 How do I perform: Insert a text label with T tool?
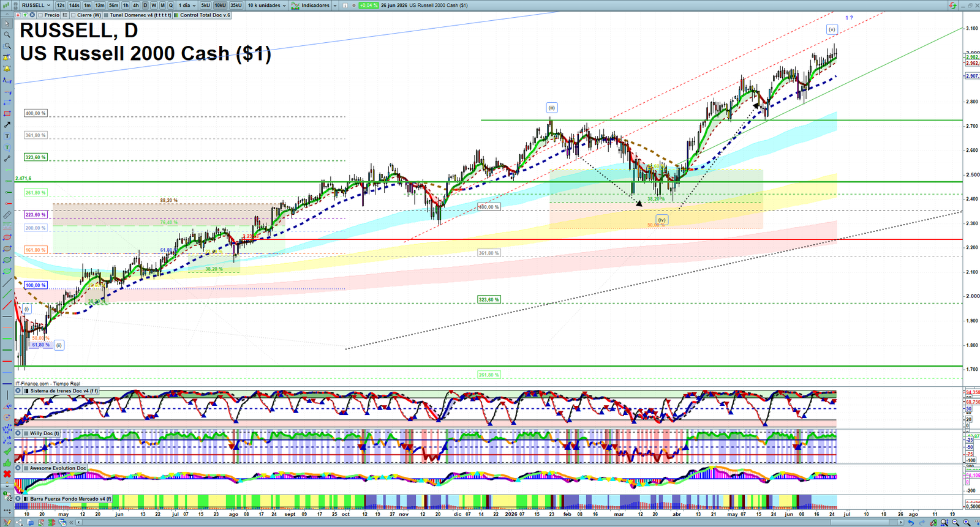pyautogui.click(x=7, y=136)
